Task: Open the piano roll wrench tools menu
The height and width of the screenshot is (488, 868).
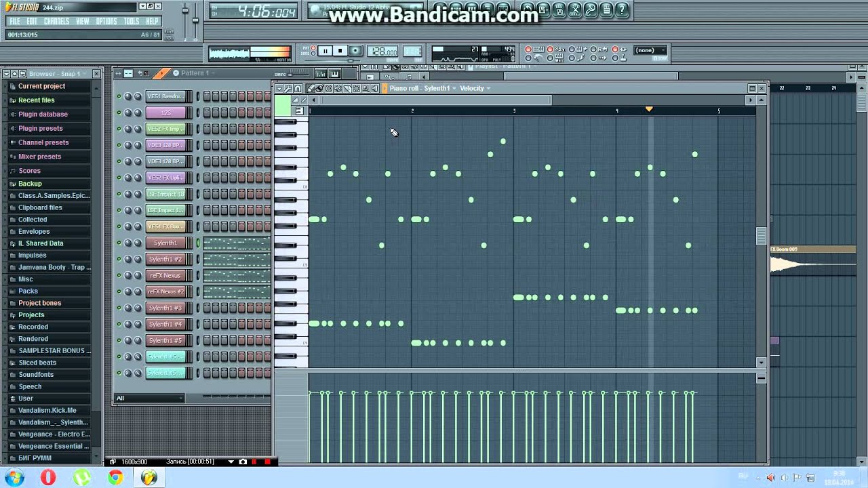Action: coord(288,88)
